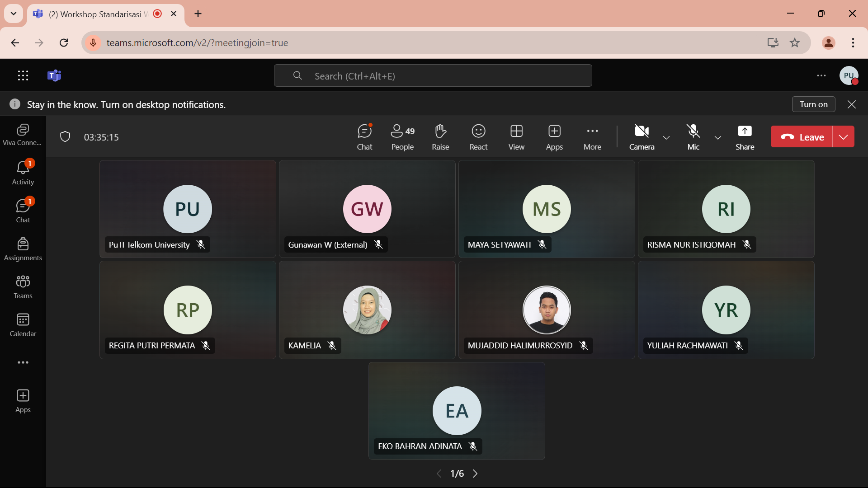Open the meeting Chat panel
Screen dimensions: 868x488
coord(364,137)
